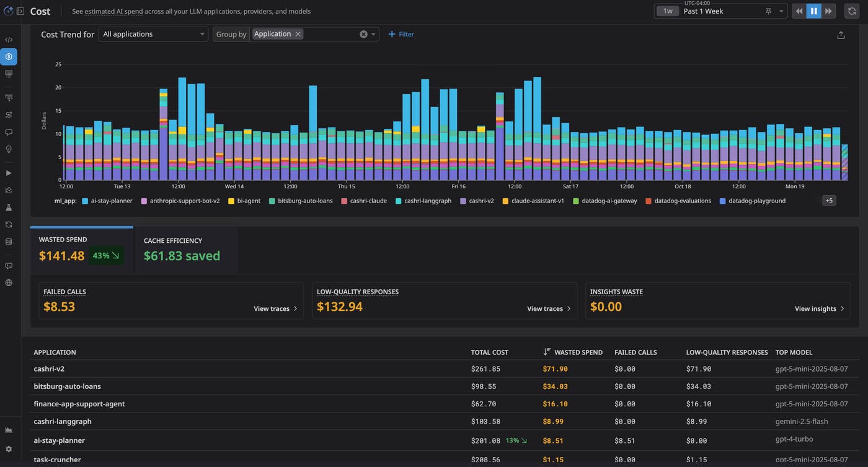Step time range backward
Image resolution: width=868 pixels, height=467 pixels.
[799, 11]
